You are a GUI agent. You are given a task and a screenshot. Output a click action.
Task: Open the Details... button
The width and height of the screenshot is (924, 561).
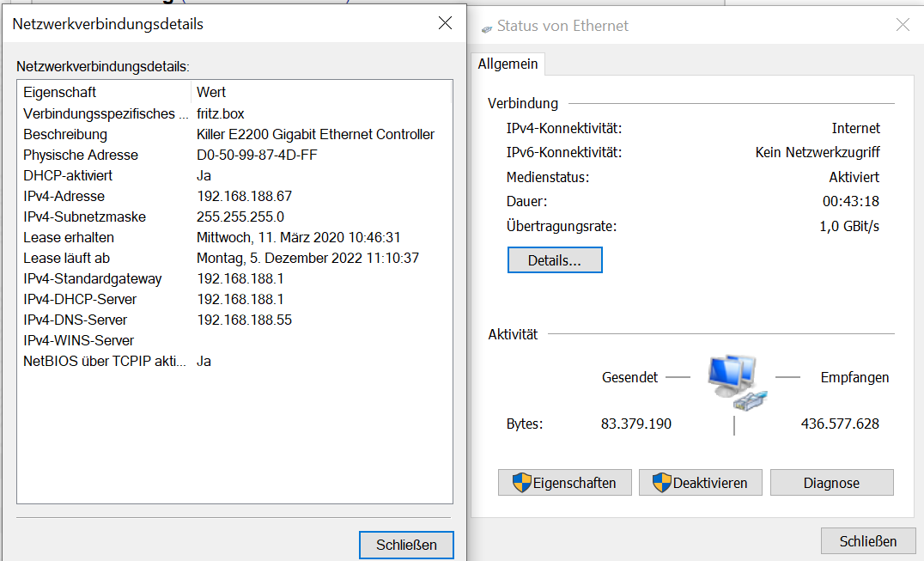click(x=555, y=259)
